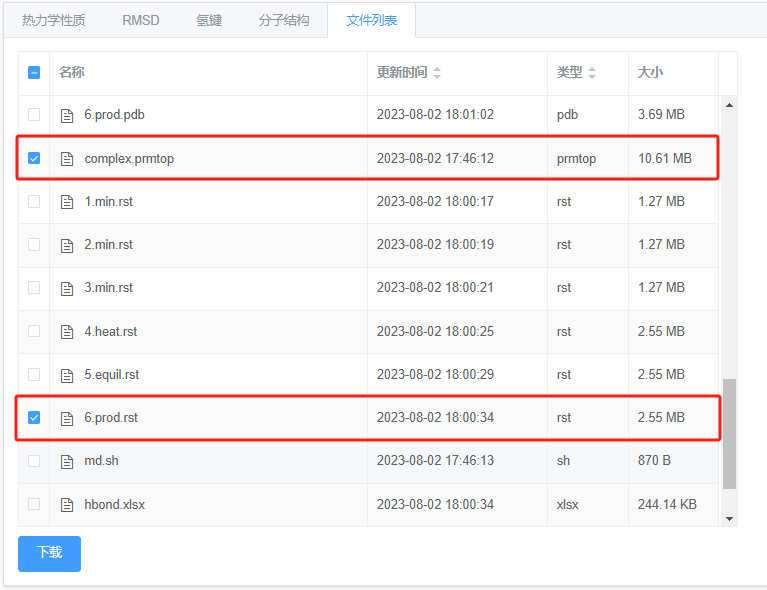
Task: Click the 2.min.rst file name
Action: [x=109, y=245]
